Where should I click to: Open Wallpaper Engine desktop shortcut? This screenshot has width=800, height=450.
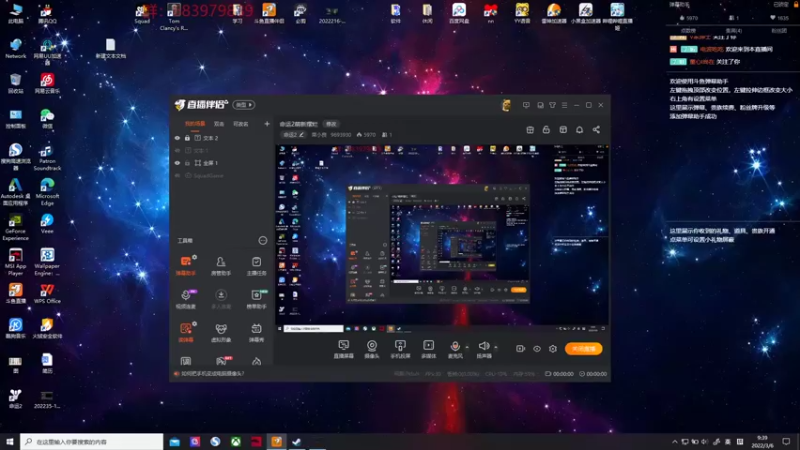click(47, 262)
